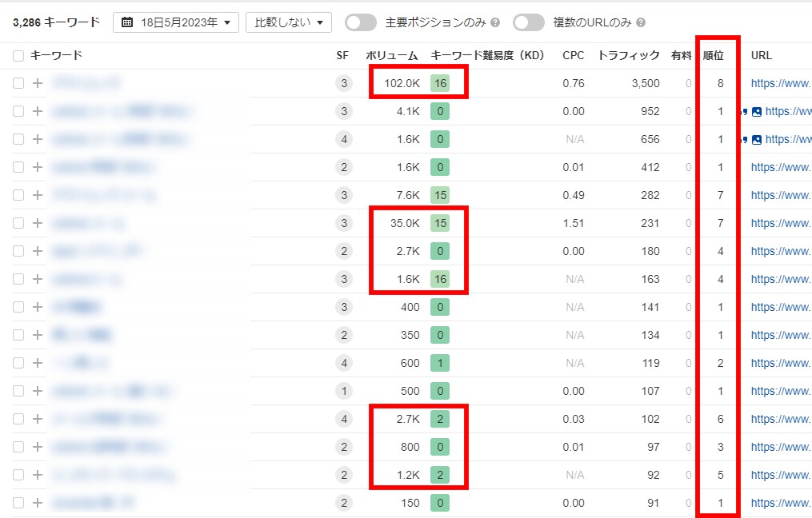Click traffic value 3,500
Image resolution: width=812 pixels, height=518 pixels.
(646, 83)
